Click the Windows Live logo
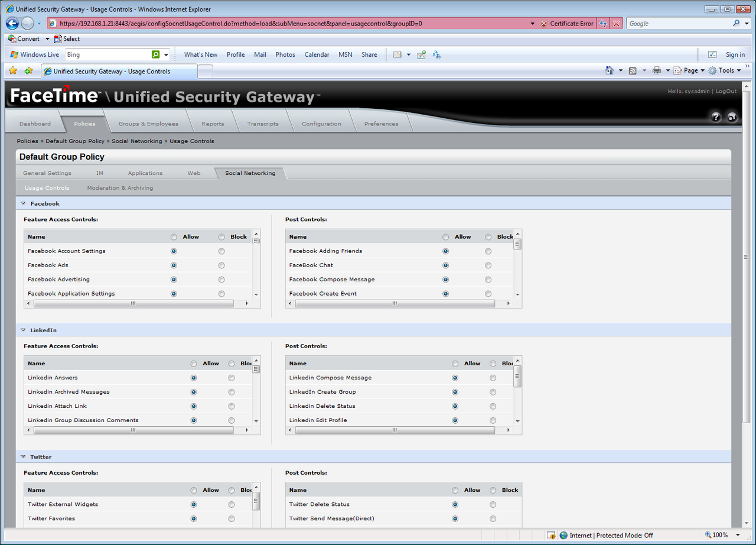The width and height of the screenshot is (756, 545). tap(35, 54)
